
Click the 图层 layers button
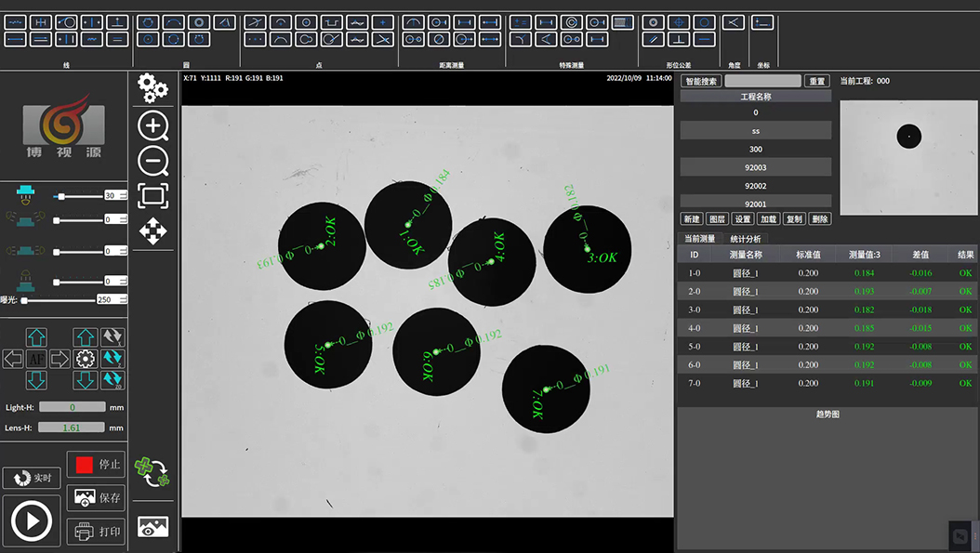coord(718,218)
